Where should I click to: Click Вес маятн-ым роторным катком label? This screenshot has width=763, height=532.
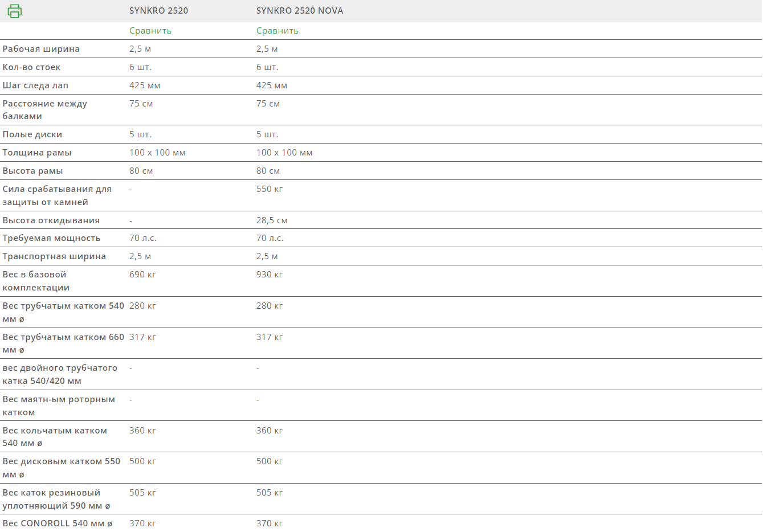[59, 406]
